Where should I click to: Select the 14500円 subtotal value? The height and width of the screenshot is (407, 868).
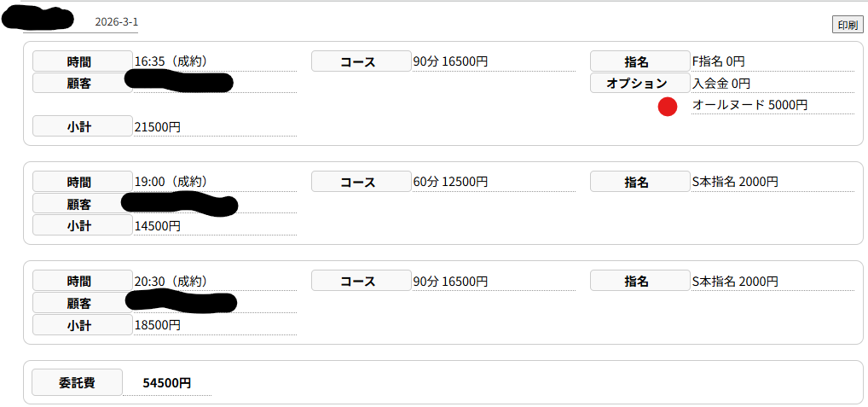(158, 226)
